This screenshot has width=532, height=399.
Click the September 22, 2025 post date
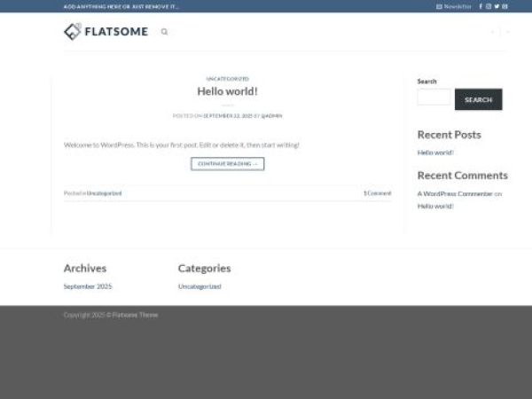coord(228,115)
